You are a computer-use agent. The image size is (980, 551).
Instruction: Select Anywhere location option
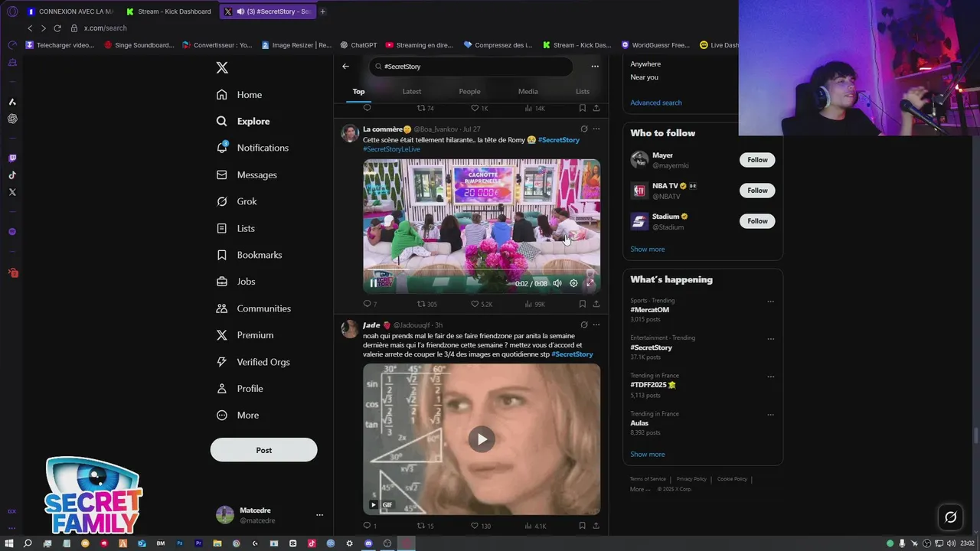pyautogui.click(x=645, y=64)
